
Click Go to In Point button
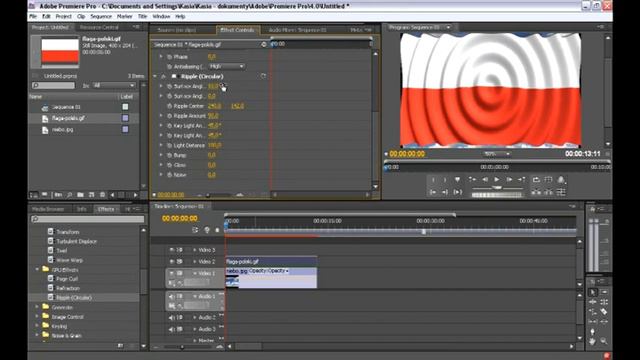pyautogui.click(x=433, y=192)
